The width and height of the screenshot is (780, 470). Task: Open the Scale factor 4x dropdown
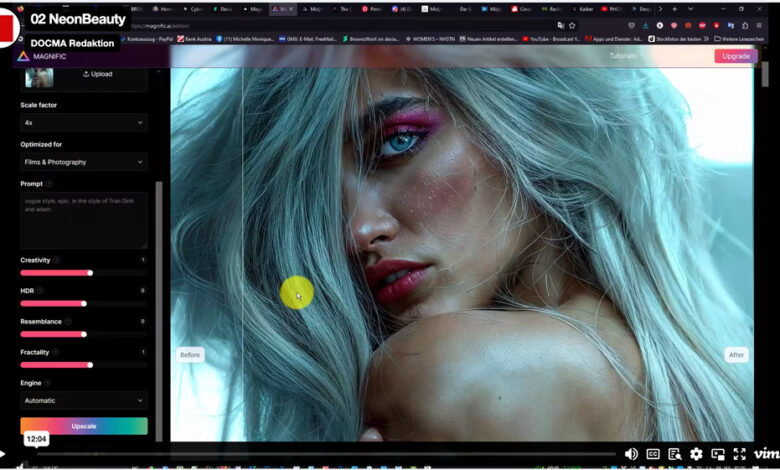[x=84, y=123]
